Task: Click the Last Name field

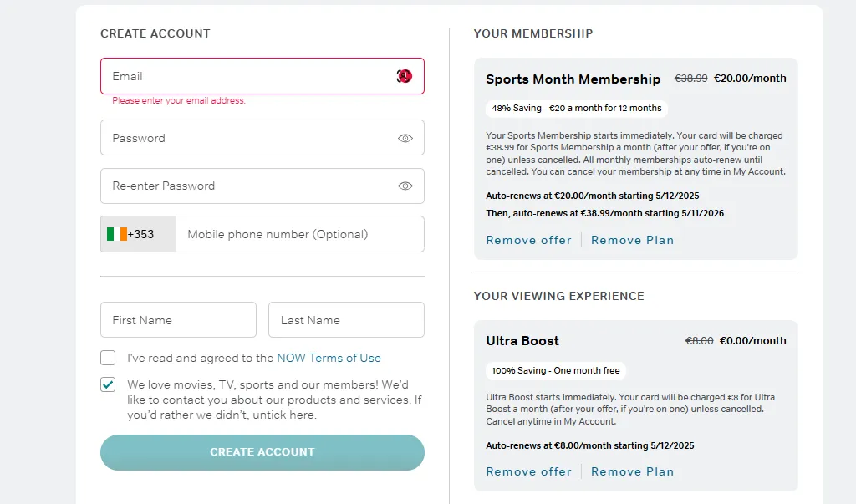Action: (346, 320)
